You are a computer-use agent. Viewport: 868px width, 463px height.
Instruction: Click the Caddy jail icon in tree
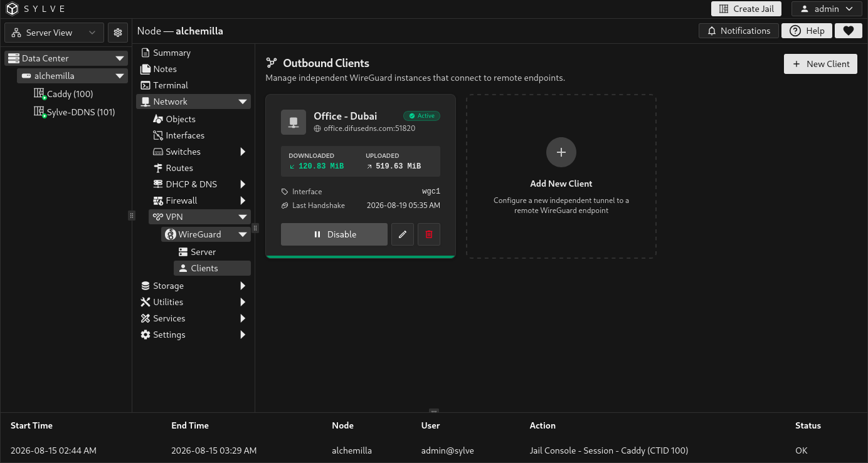(x=40, y=94)
